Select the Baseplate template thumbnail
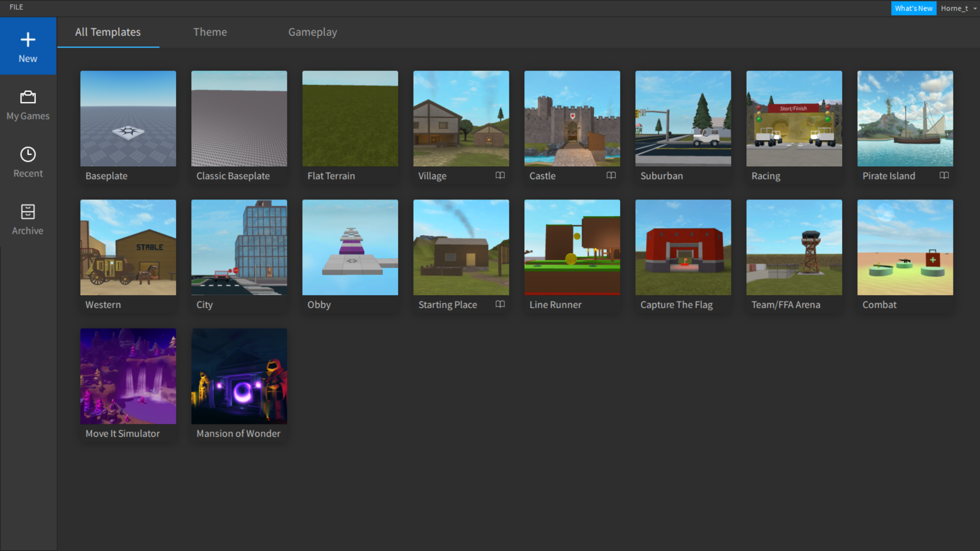Image resolution: width=980 pixels, height=551 pixels. 128,118
